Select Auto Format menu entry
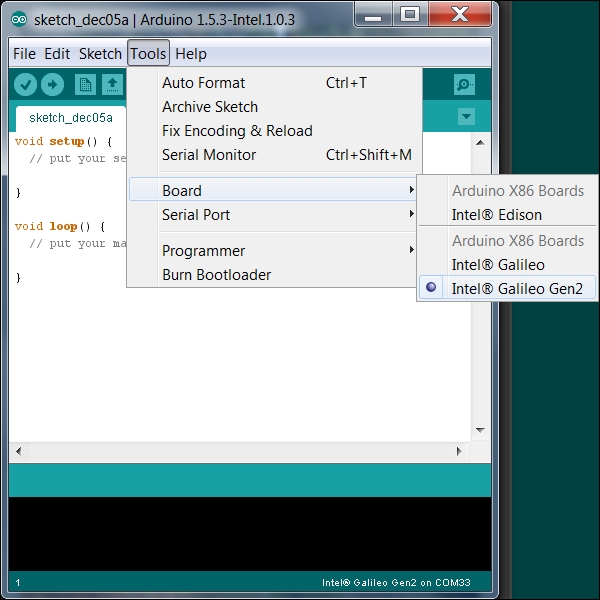 point(273,83)
